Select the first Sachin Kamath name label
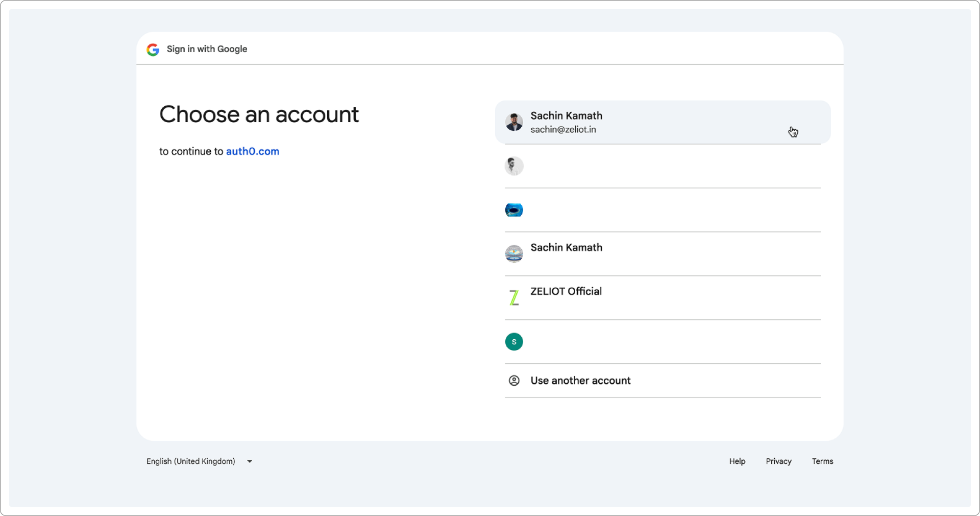This screenshot has height=516, width=980. (566, 115)
